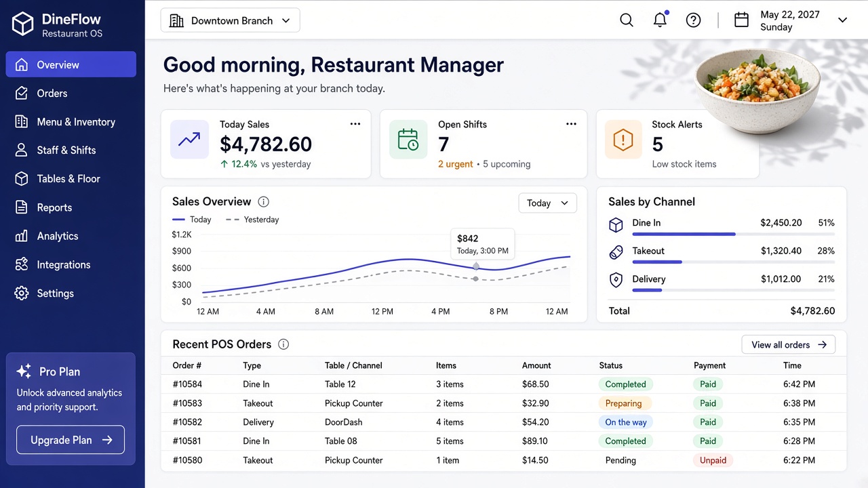This screenshot has width=868, height=488.
Task: Click the Table 08 cell
Action: click(x=340, y=441)
